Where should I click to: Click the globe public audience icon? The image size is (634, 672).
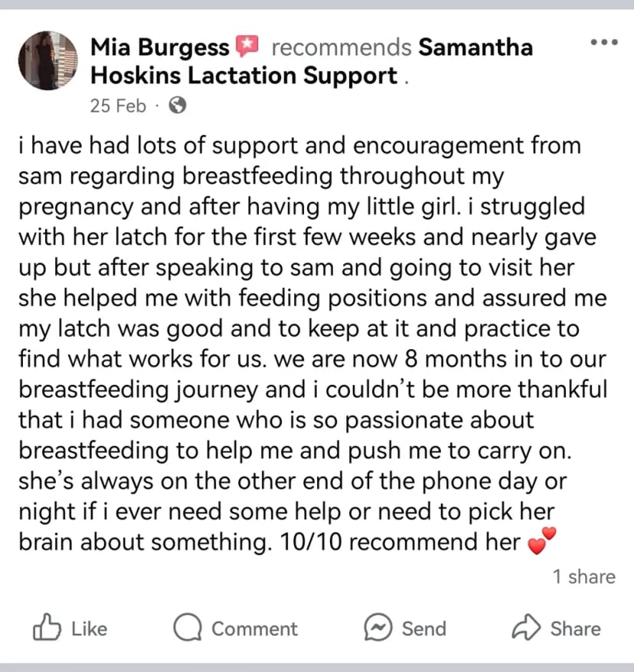click(178, 105)
